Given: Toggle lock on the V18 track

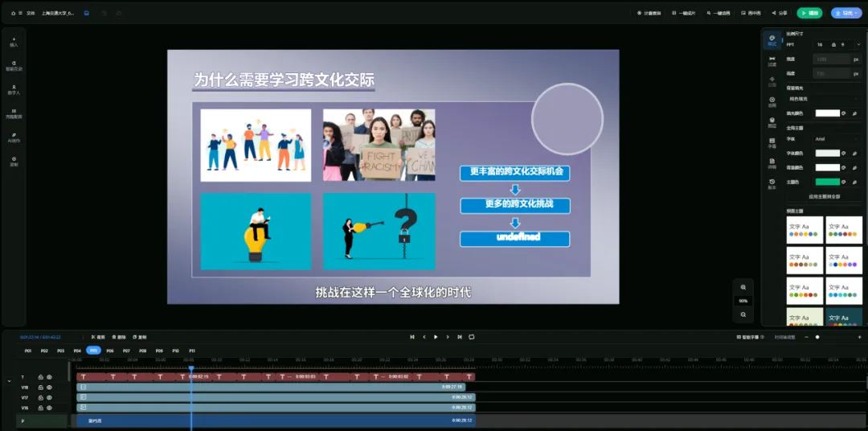Looking at the screenshot, I should point(41,388).
